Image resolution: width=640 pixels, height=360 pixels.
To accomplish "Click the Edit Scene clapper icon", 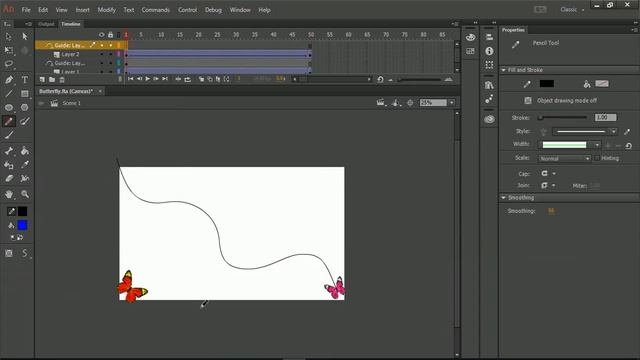I will [x=382, y=103].
